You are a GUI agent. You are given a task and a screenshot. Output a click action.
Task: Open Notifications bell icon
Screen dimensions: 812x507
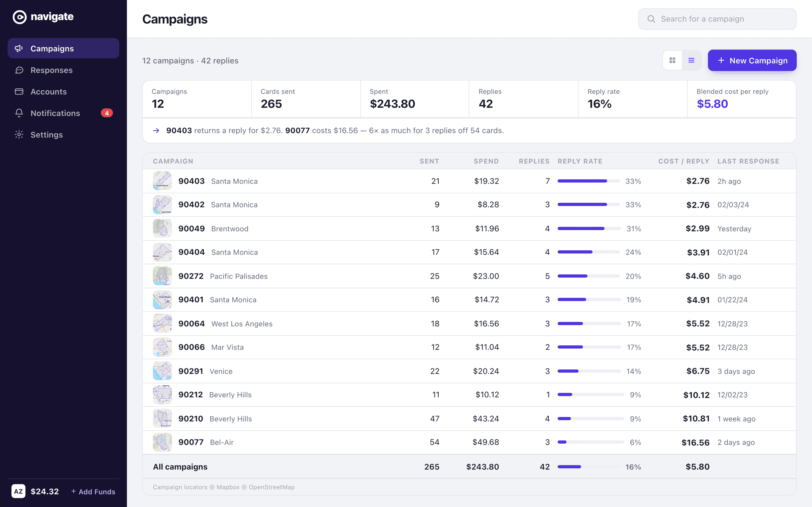point(19,113)
